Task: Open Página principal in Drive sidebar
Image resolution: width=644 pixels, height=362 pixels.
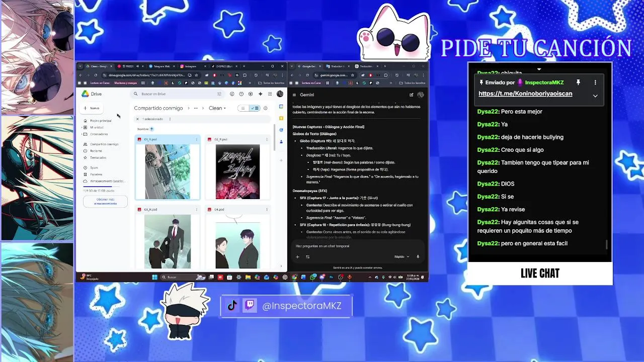Action: (100, 121)
